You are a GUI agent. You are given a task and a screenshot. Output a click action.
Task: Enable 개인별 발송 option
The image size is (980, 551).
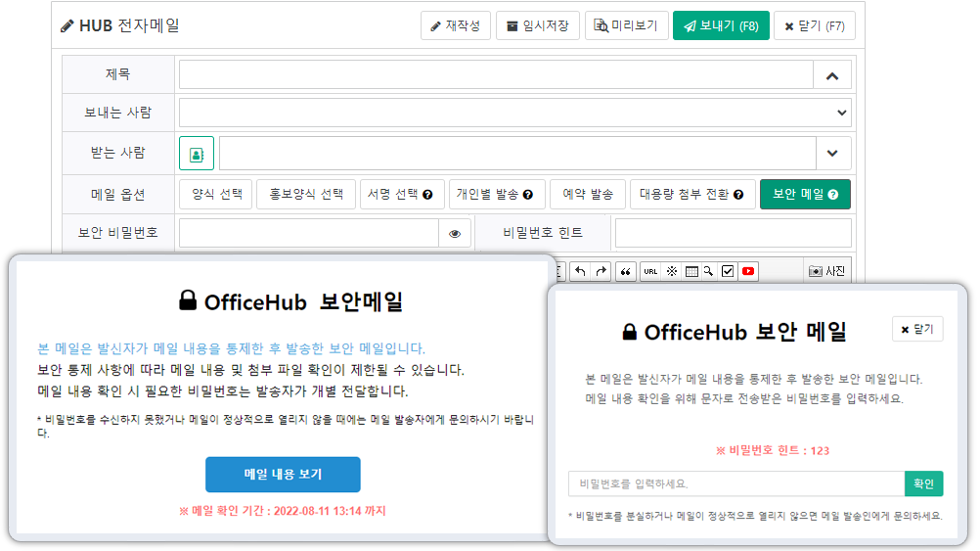pos(497,195)
